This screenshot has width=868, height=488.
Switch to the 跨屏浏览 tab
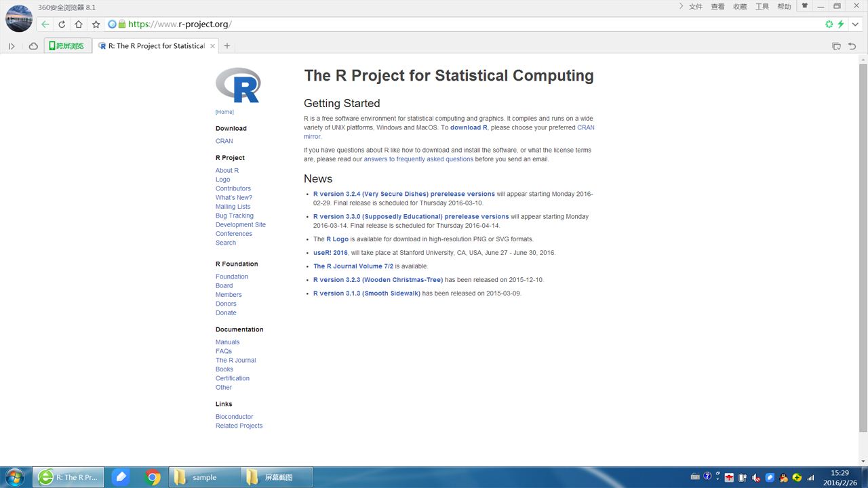click(68, 46)
